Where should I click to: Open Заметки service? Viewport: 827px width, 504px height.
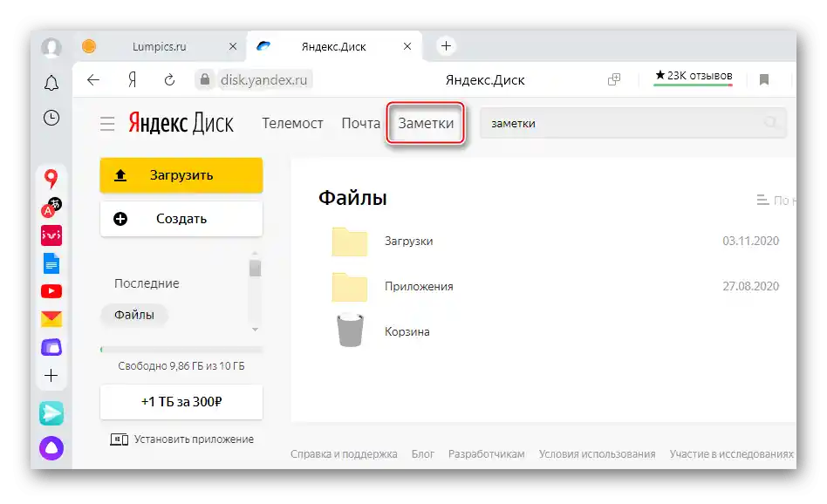click(x=426, y=123)
